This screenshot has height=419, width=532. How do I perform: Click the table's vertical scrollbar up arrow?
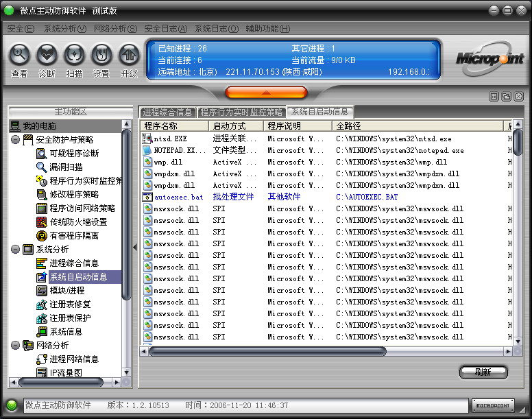pyautogui.click(x=518, y=124)
